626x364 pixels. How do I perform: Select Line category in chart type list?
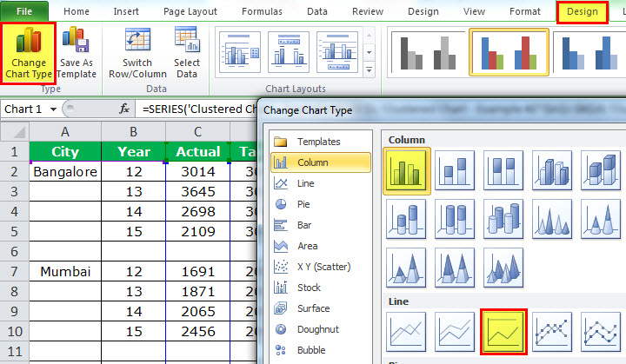tap(321, 183)
